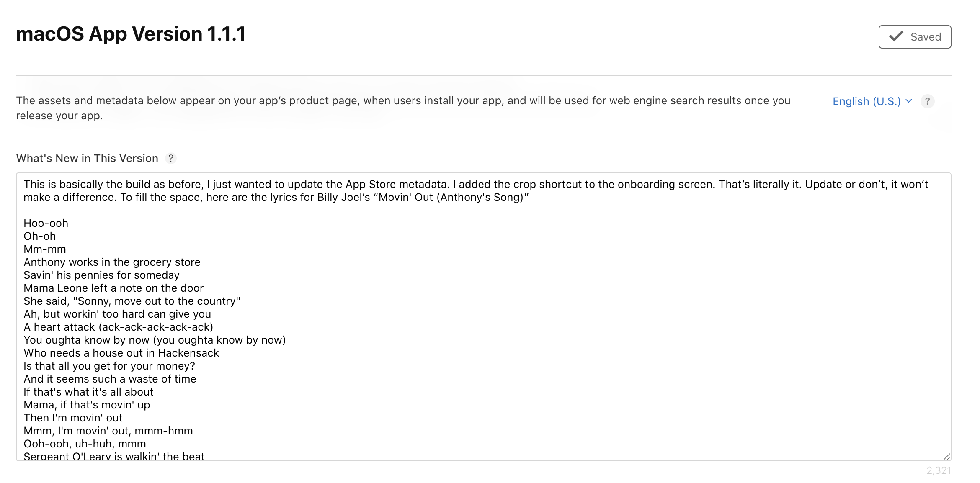
Task: Click the chevron beside English (U.S.)
Action: pos(908,101)
